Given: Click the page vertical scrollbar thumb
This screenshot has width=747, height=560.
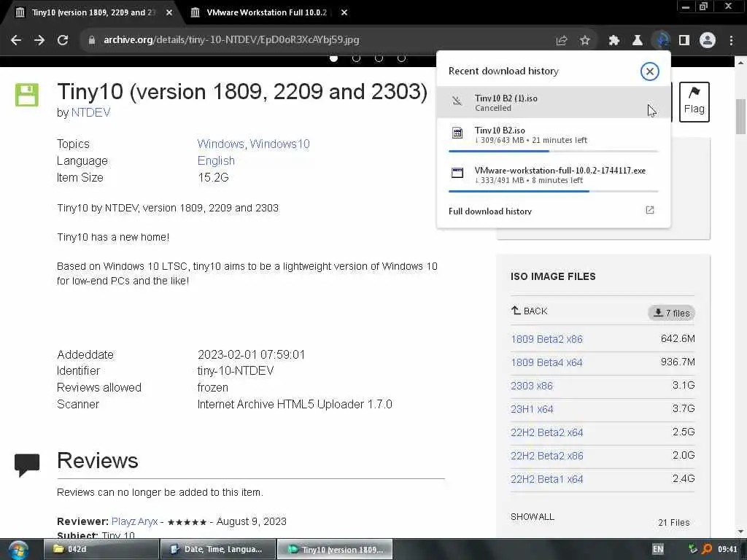Looking at the screenshot, I should 740,117.
